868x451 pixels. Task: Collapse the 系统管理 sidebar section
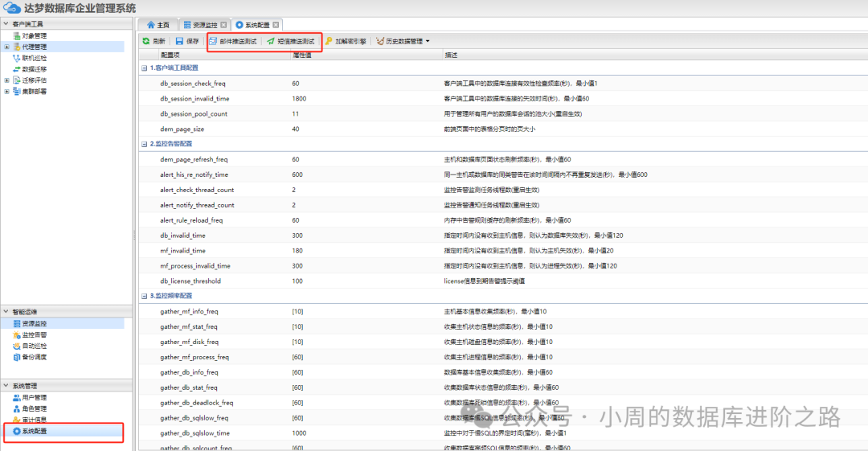point(6,386)
